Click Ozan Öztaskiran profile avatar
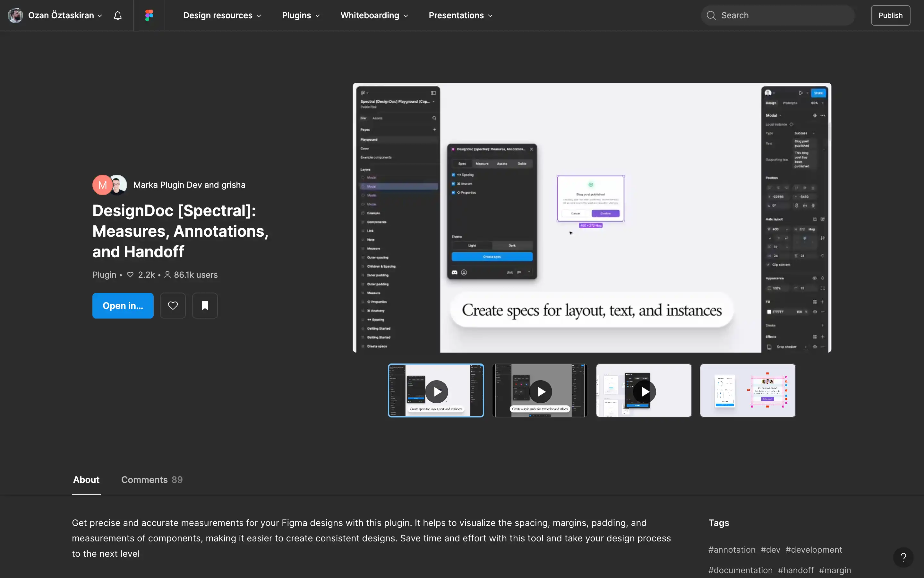Screen dimensions: 924x578 (x=15, y=15)
